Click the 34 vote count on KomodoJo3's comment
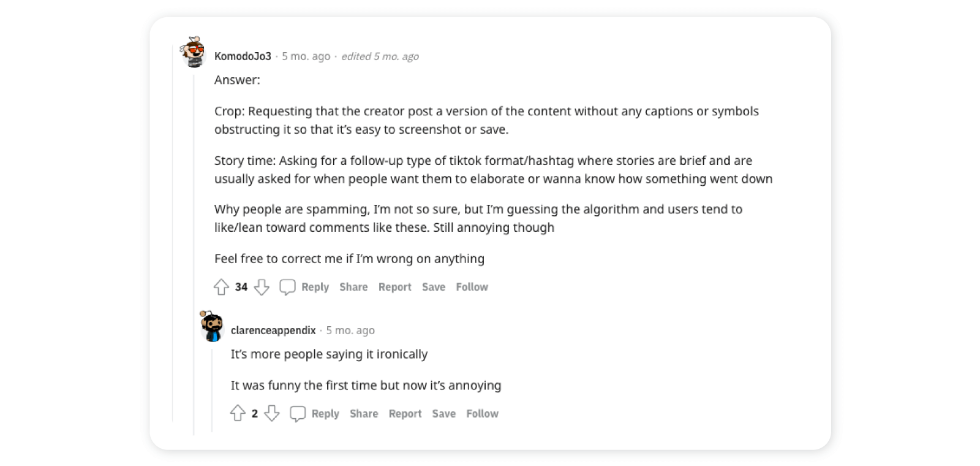This screenshot has height=466, width=980. tap(241, 286)
